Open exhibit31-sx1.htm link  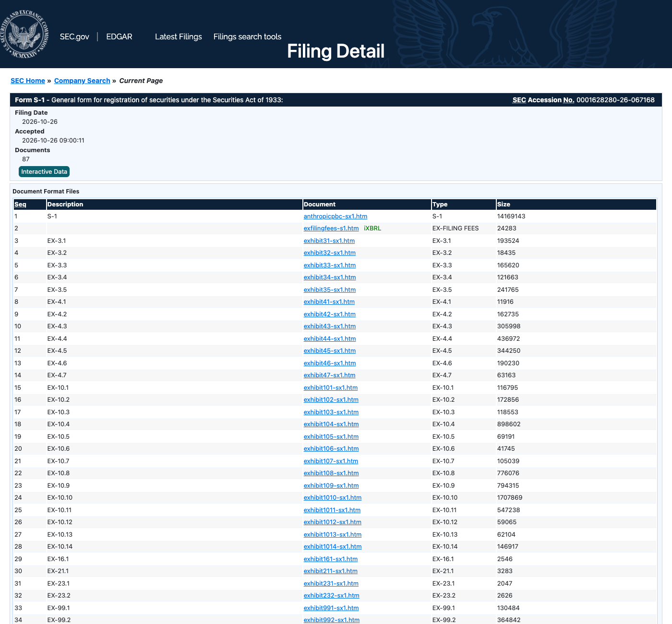[x=329, y=241]
